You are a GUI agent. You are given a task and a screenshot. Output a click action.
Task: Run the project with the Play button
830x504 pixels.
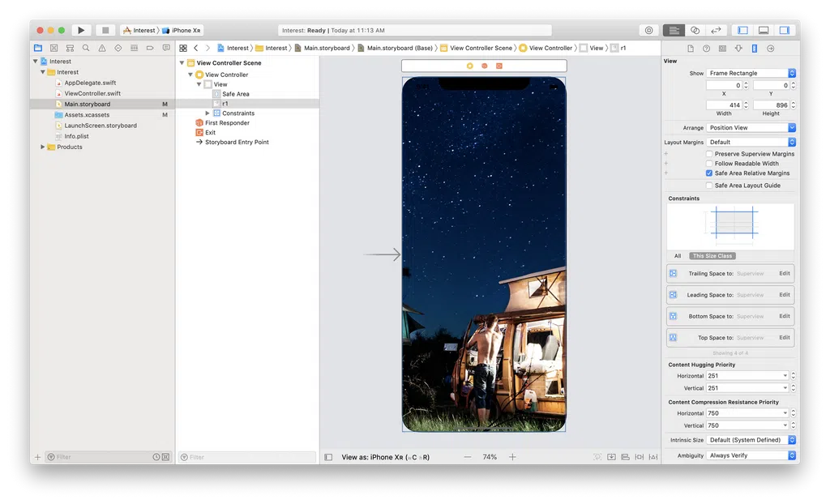click(80, 30)
